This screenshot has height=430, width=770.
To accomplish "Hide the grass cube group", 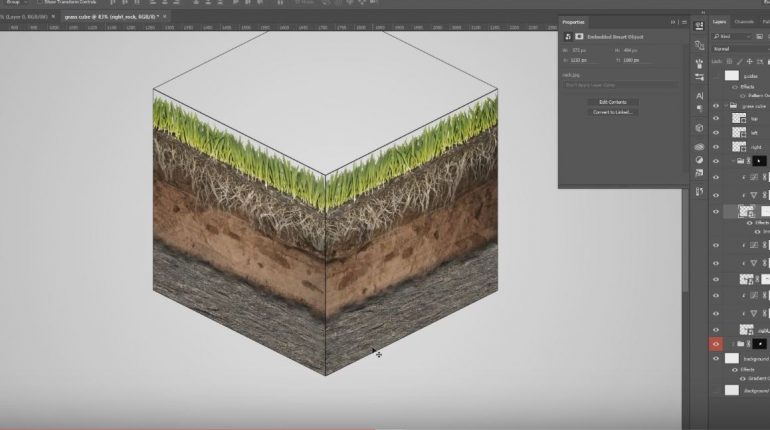I will click(x=715, y=104).
